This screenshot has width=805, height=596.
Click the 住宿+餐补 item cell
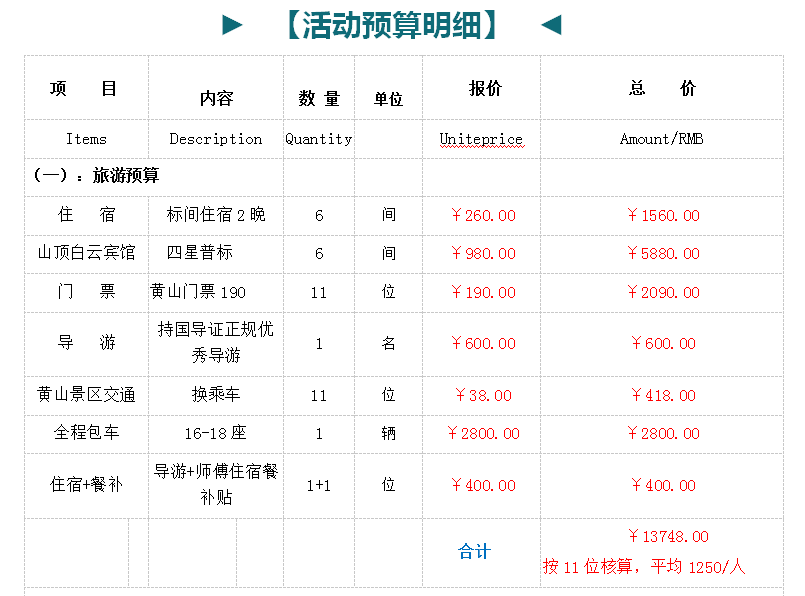[86, 485]
